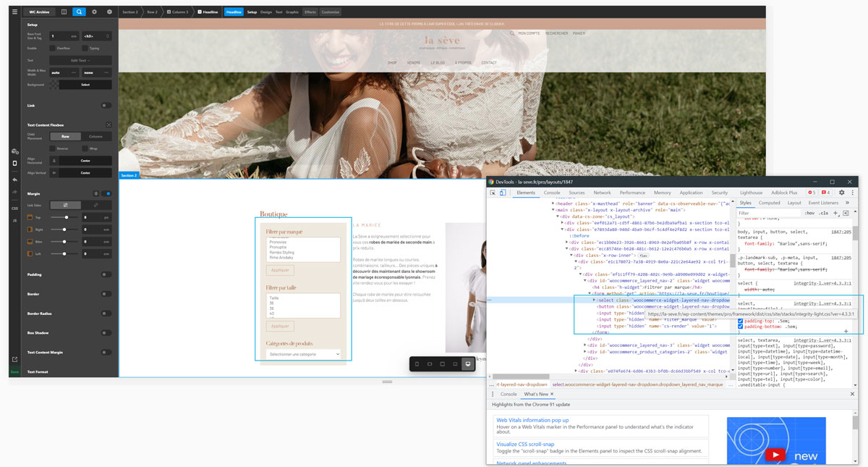Toggle the Border switch

[106, 294]
